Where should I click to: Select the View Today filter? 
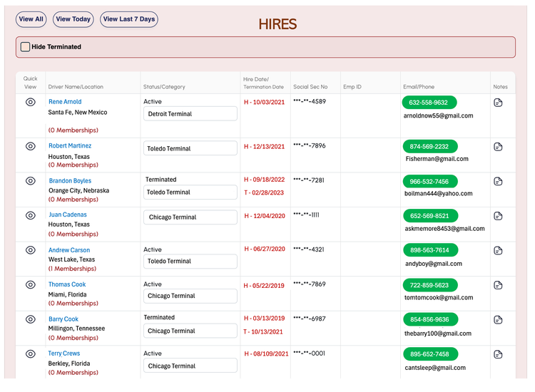coord(73,19)
